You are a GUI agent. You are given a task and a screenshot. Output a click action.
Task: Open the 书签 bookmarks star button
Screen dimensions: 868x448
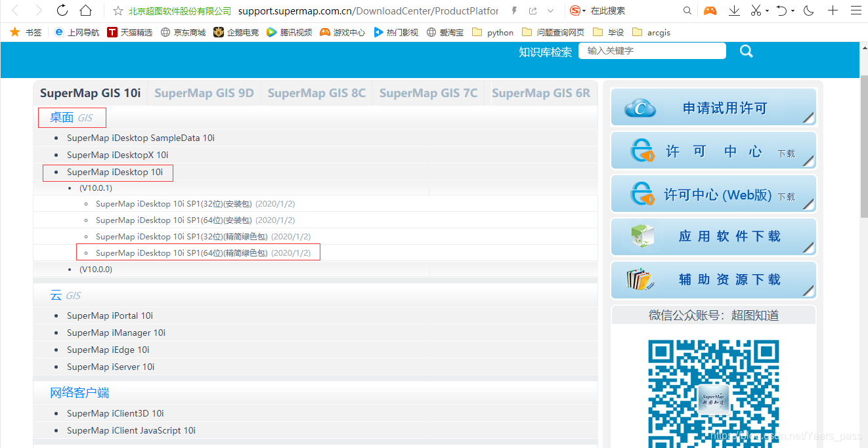click(26, 32)
